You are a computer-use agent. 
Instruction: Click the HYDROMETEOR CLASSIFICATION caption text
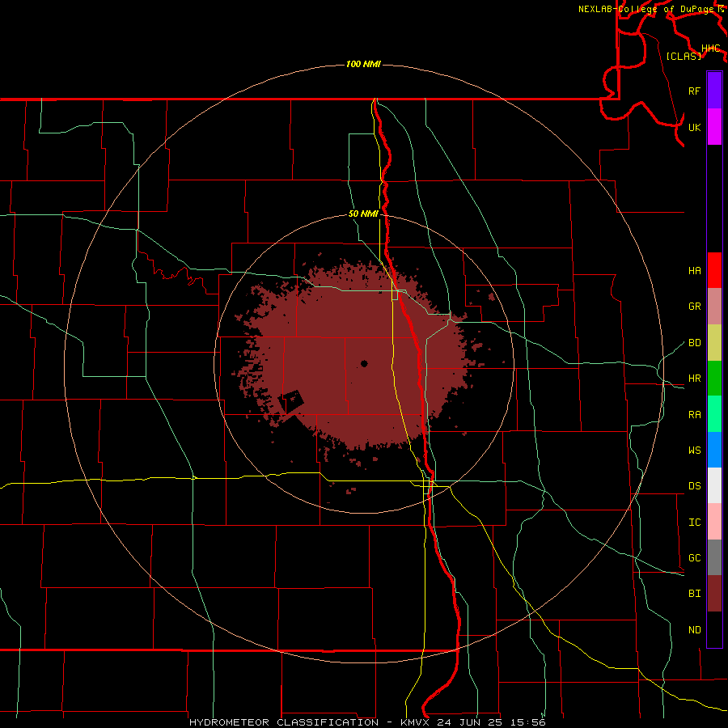click(x=284, y=722)
